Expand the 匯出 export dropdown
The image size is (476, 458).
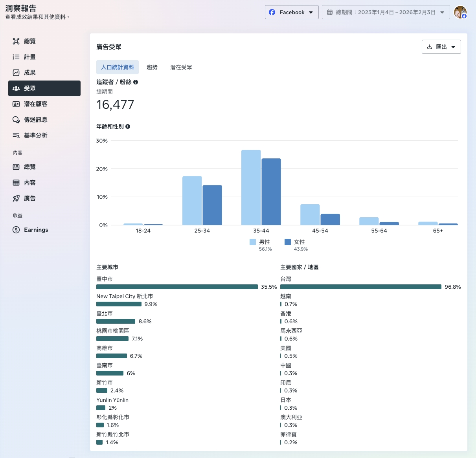441,47
